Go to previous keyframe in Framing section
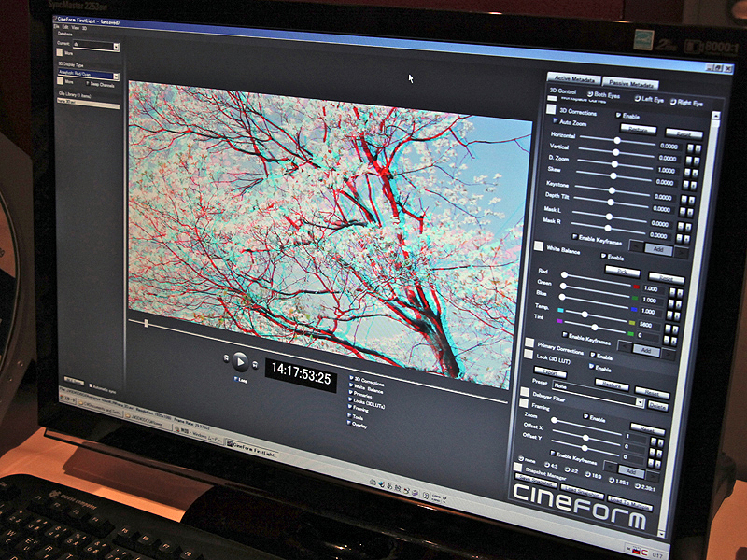747x560 pixels. 611,467
